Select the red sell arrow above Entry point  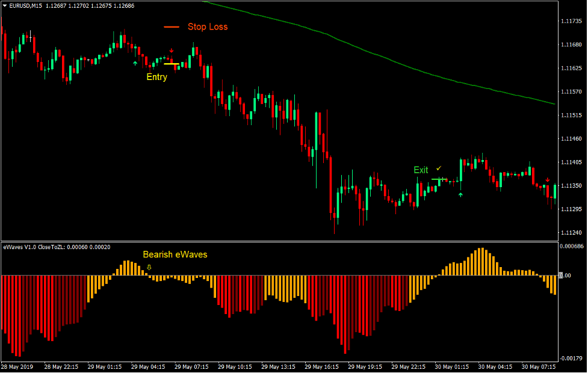pyautogui.click(x=172, y=51)
